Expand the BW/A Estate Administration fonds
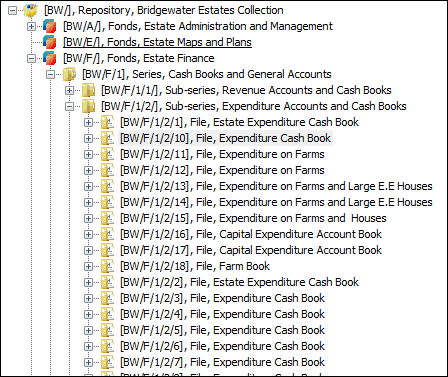This screenshot has height=377, width=448. click(31, 27)
